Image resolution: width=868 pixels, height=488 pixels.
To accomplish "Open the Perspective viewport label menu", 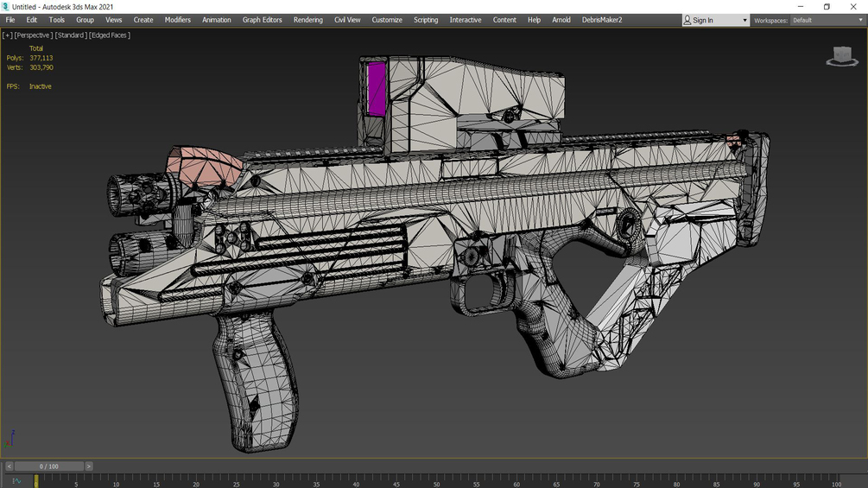I will point(33,35).
